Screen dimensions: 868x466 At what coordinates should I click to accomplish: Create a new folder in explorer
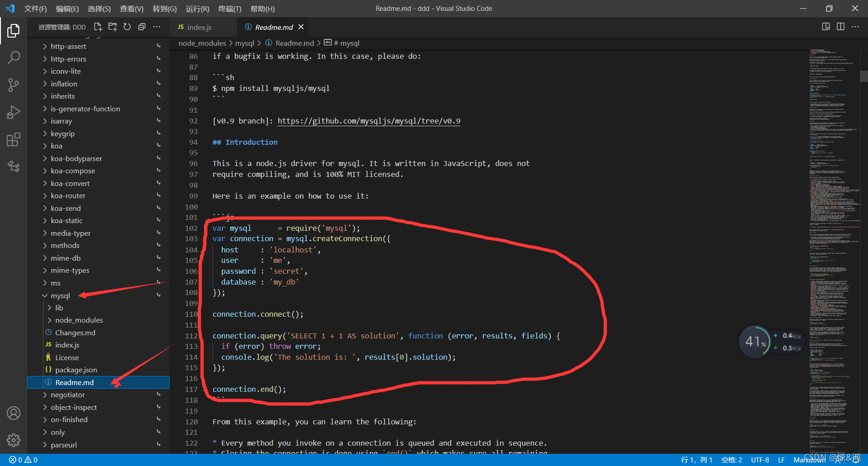coord(113,27)
